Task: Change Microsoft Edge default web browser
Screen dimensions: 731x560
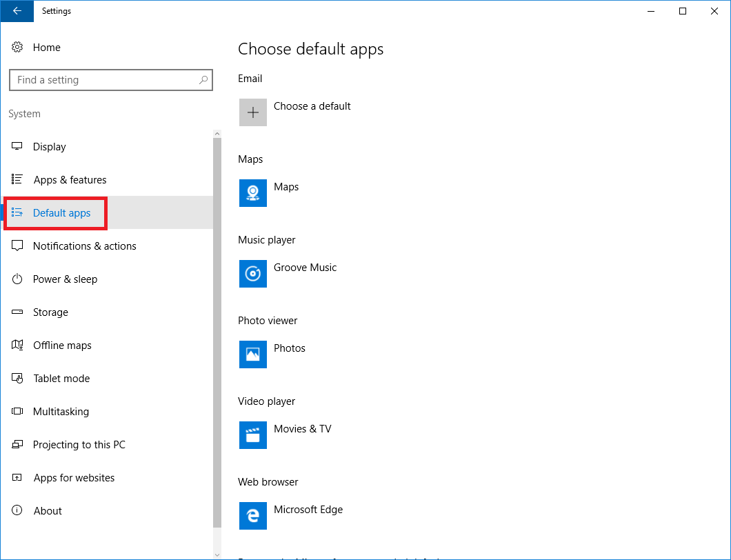Action: tap(308, 510)
